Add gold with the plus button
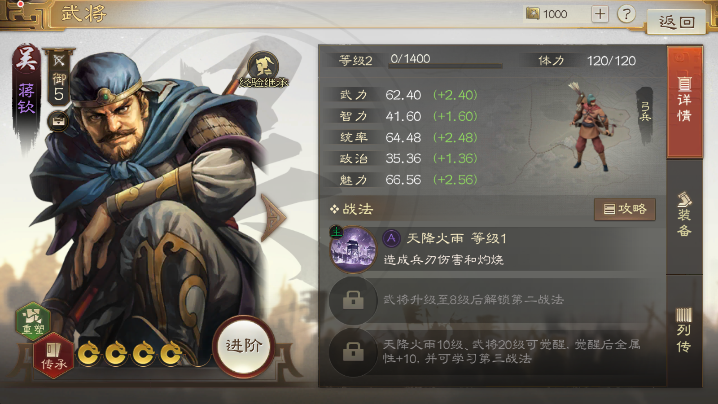The height and width of the screenshot is (404, 718). (x=600, y=14)
